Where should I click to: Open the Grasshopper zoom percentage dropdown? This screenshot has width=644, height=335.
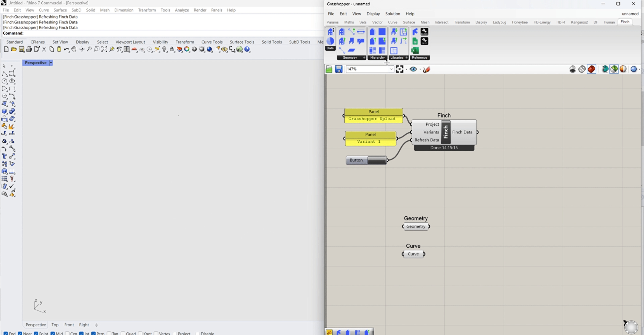tap(391, 69)
